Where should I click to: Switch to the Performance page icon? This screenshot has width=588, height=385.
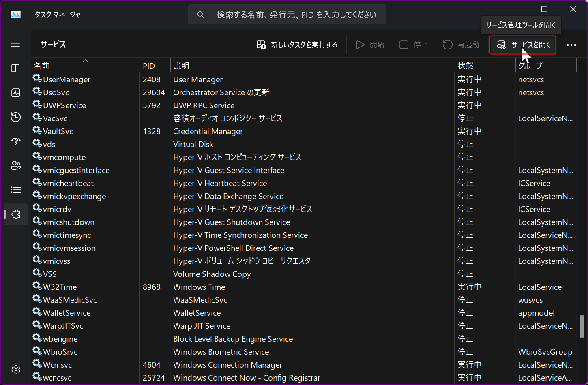[x=15, y=93]
